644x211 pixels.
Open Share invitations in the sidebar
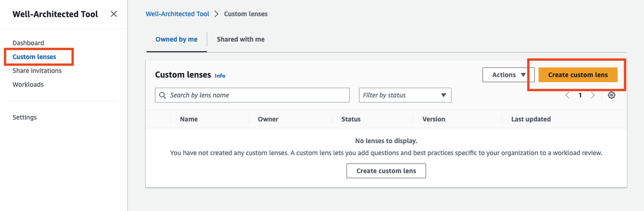point(37,71)
